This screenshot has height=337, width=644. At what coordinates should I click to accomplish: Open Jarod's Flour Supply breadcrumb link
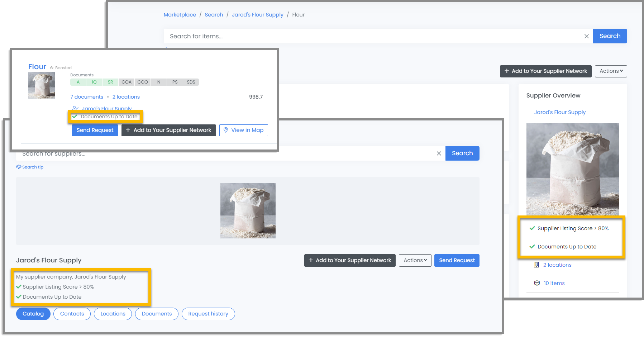click(257, 15)
